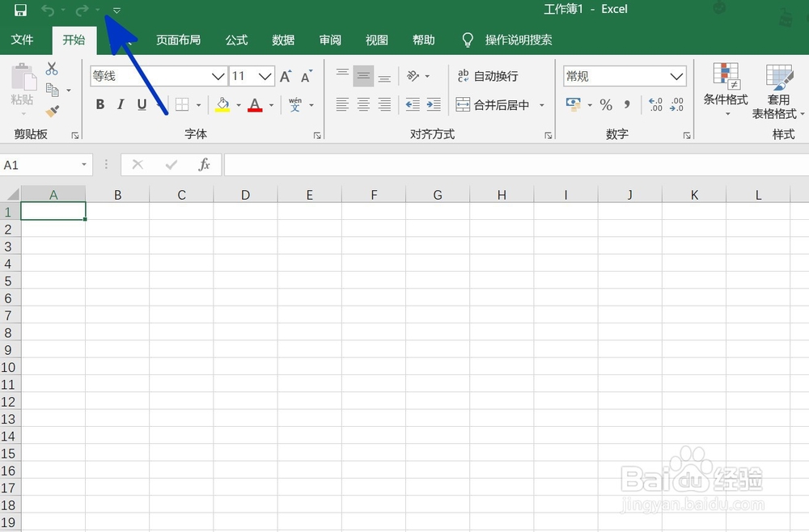Click 合并后居中 merge and center
The width and height of the screenshot is (809, 532).
tap(493, 104)
